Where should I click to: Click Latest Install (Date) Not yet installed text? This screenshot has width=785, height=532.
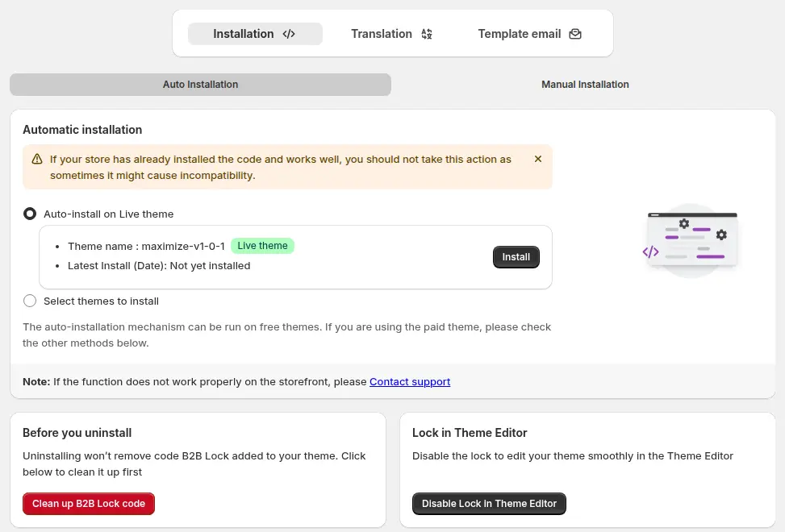point(159,266)
